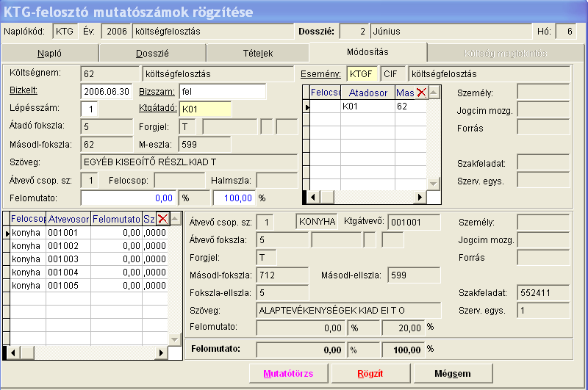This screenshot has width=588, height=390.
Task: Open the Bizszam link label
Action: point(157,91)
